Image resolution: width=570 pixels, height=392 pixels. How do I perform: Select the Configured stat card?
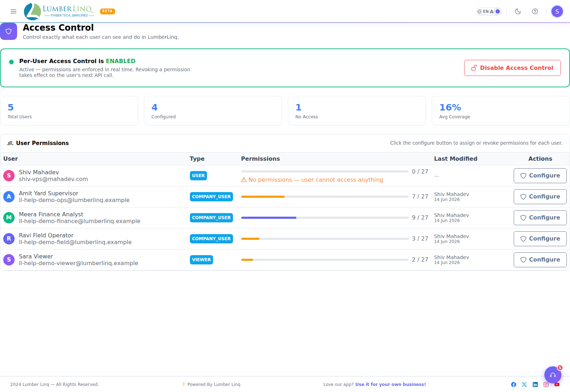[x=213, y=110]
